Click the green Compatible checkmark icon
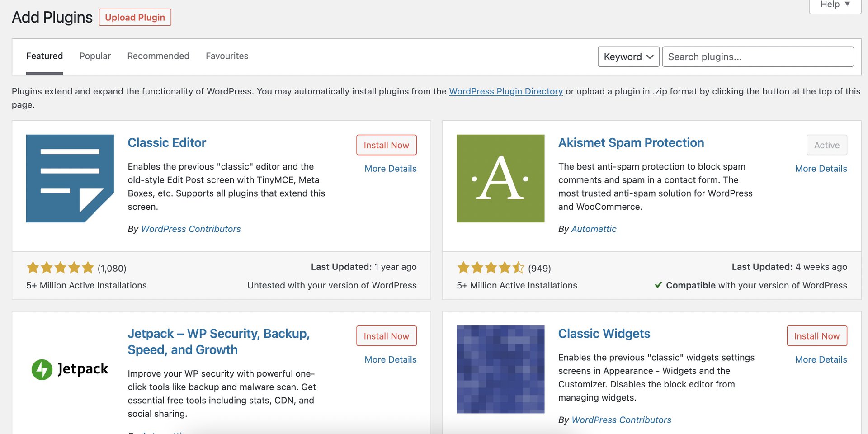Screen dimensions: 868x434 point(658,285)
